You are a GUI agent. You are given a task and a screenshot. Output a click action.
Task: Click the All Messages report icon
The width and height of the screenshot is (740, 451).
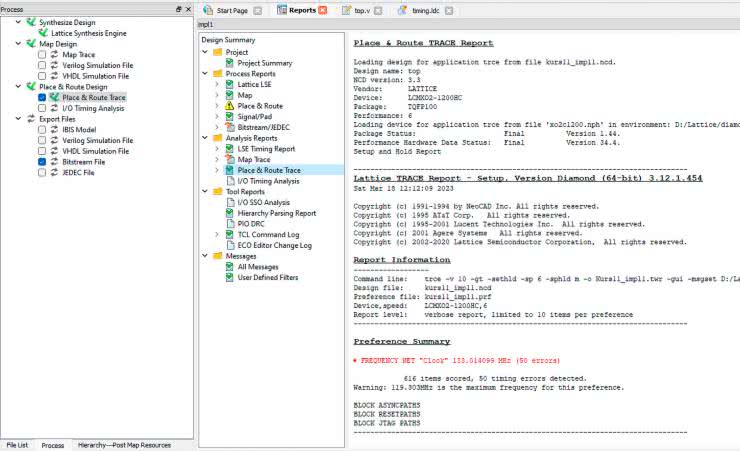click(x=229, y=266)
